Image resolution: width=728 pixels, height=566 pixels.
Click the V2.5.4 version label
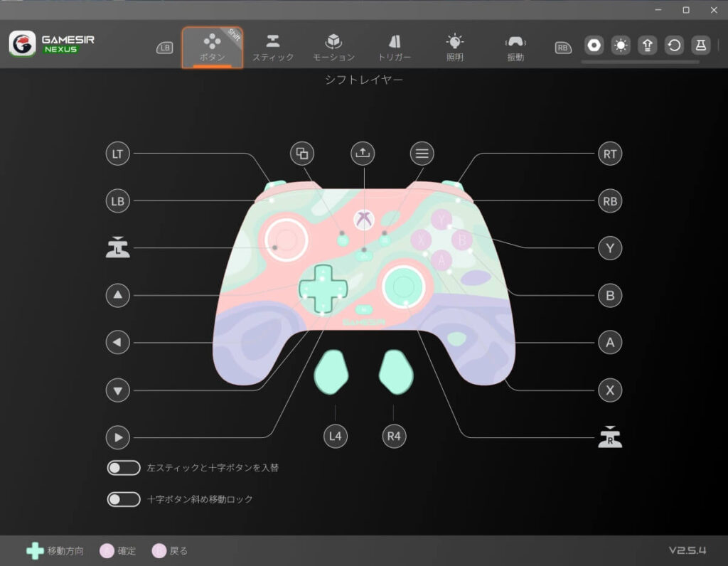tap(687, 550)
